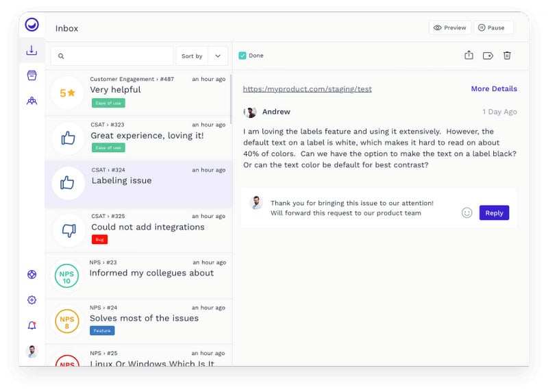Click the Inbox page title
The height and width of the screenshot is (392, 548).
coord(66,28)
